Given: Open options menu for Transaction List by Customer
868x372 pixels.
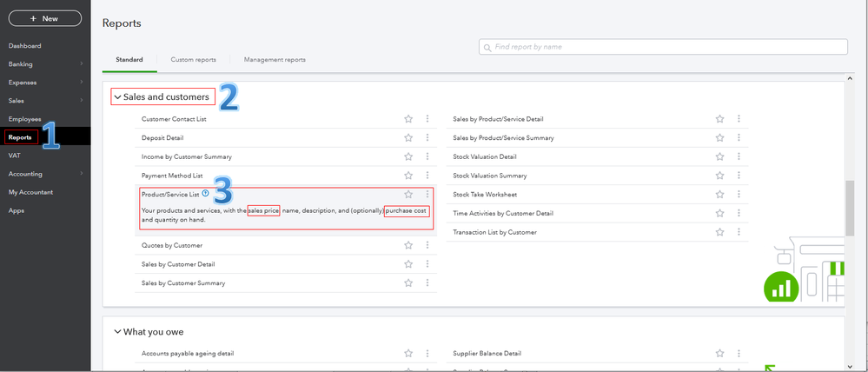Looking at the screenshot, I should [x=739, y=233].
